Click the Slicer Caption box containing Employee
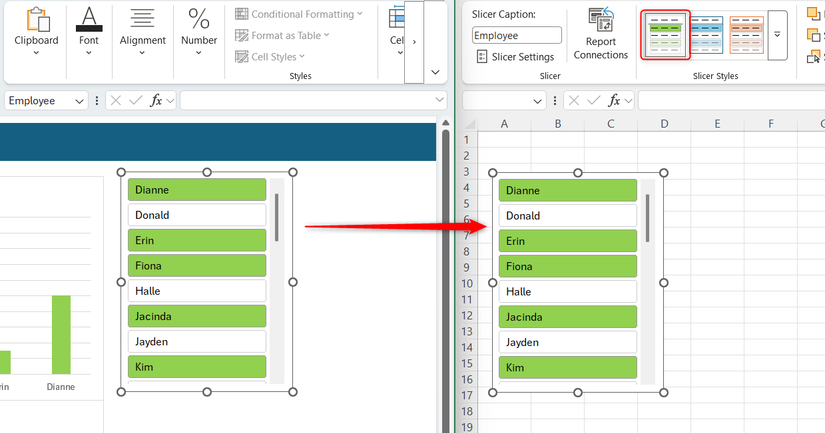The image size is (825, 433). point(516,35)
